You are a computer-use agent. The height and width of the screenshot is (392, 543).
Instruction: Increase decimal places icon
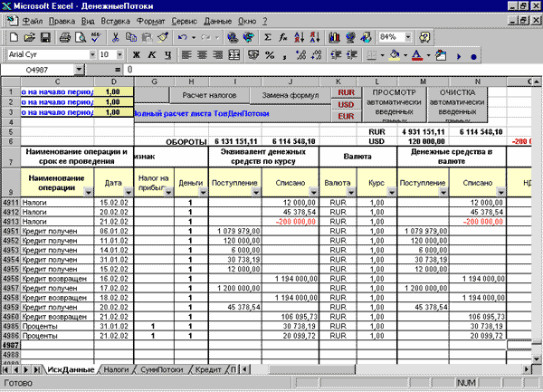click(x=300, y=55)
